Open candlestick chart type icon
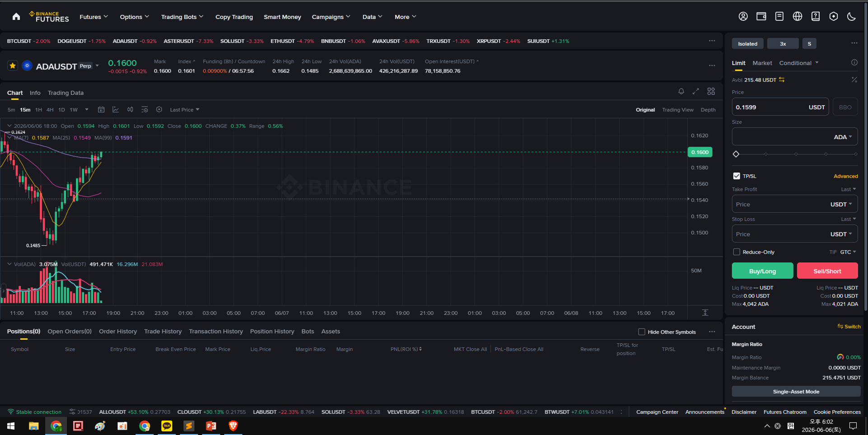The height and width of the screenshot is (435, 868). 130,110
